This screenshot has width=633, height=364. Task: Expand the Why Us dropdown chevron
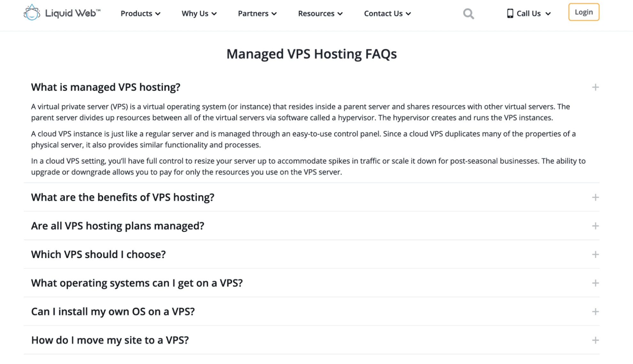(x=215, y=13)
